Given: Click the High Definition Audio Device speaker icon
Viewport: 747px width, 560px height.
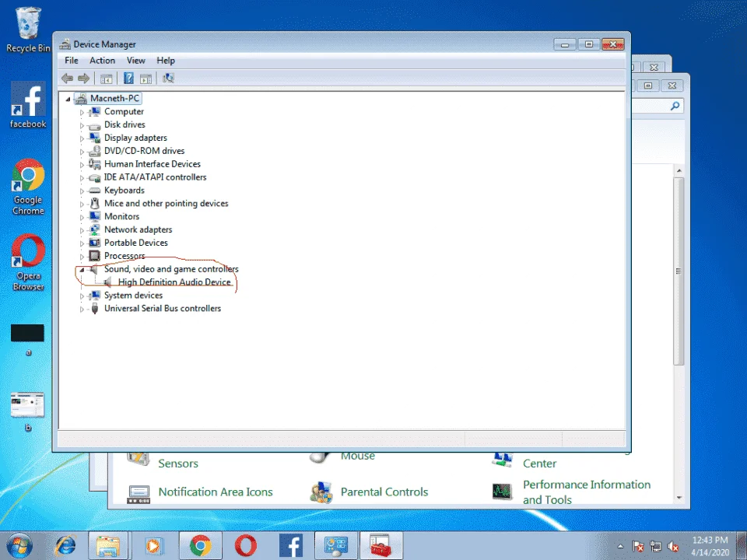Looking at the screenshot, I should (107, 282).
